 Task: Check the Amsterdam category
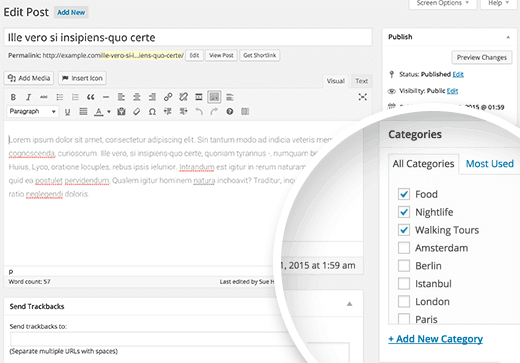pyautogui.click(x=404, y=248)
